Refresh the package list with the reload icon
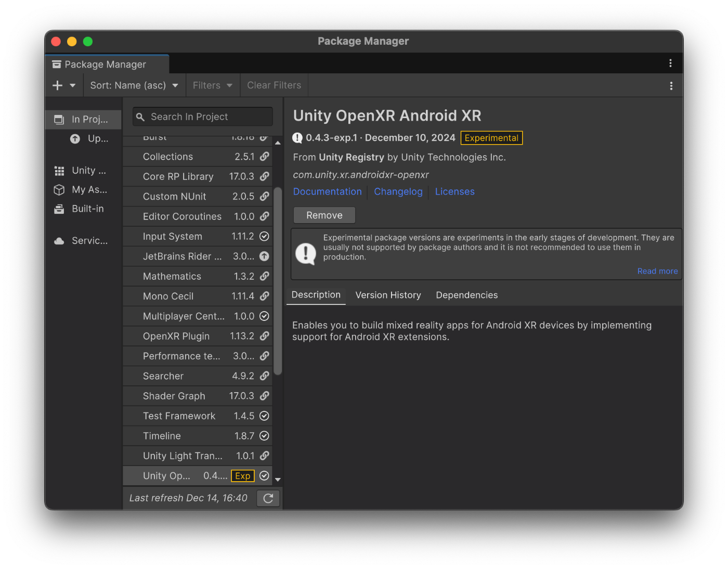Viewport: 728px width, 569px height. 268,498
